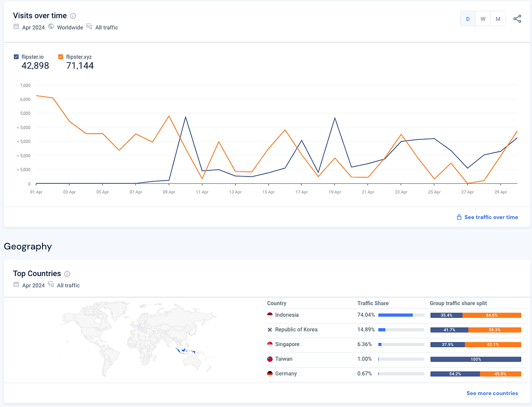The width and height of the screenshot is (532, 407).
Task: Switch chart to Daily (D) view
Action: pyautogui.click(x=468, y=19)
